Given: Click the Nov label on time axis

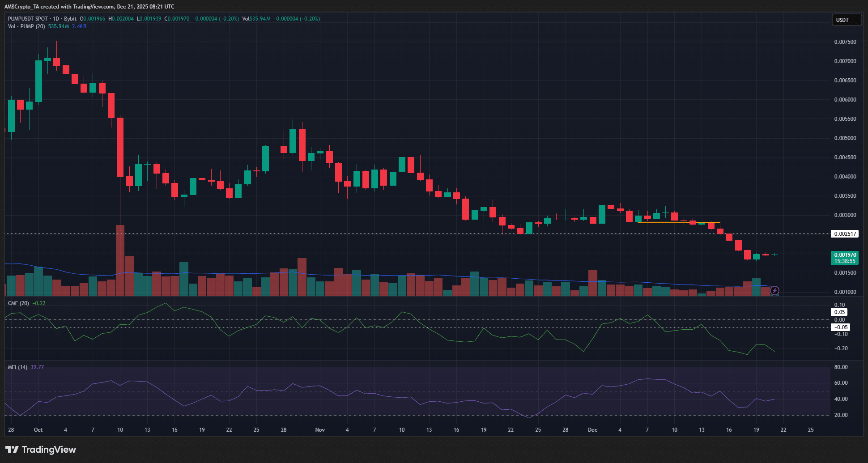Looking at the screenshot, I should (320, 430).
